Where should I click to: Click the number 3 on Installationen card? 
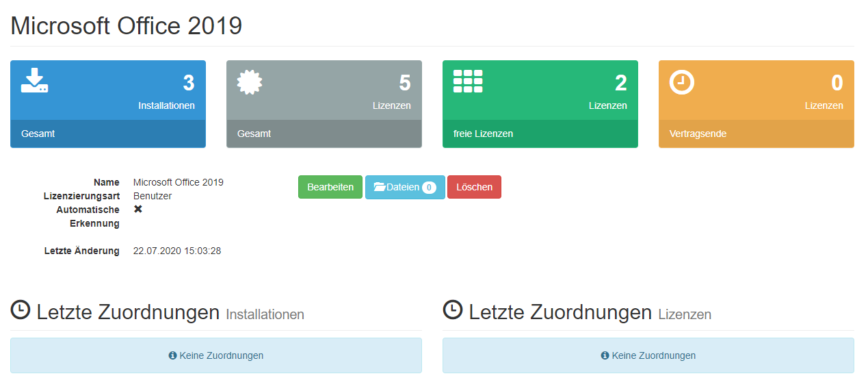189,83
